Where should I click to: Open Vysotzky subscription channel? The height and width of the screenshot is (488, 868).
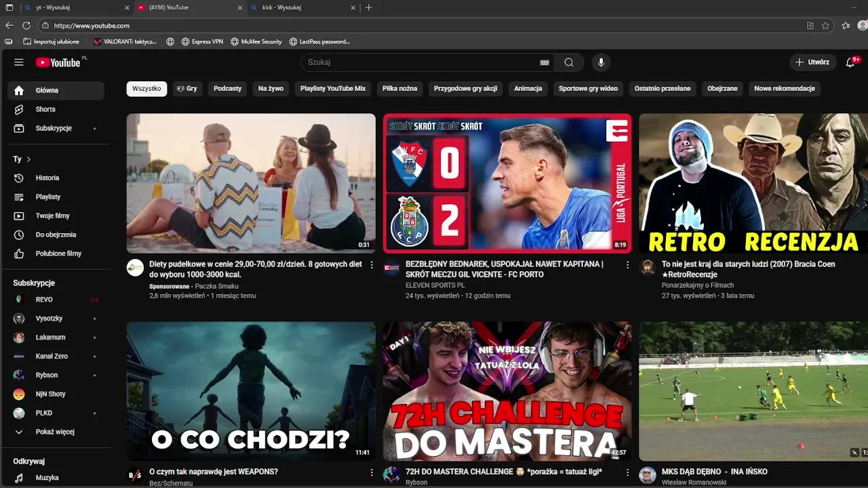(56, 318)
